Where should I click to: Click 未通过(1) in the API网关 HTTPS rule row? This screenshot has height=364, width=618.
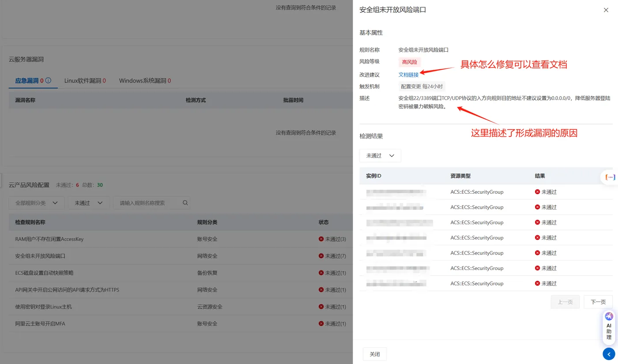(335, 290)
